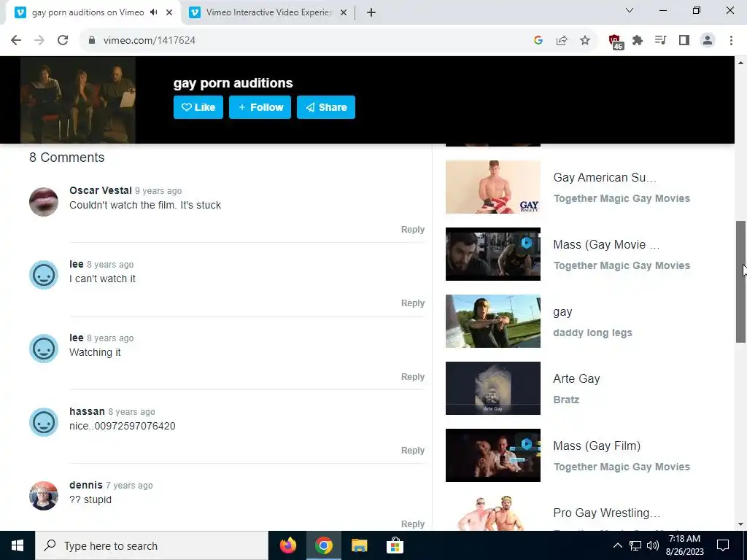Open the notification center icon
The image size is (747, 560).
click(x=723, y=545)
